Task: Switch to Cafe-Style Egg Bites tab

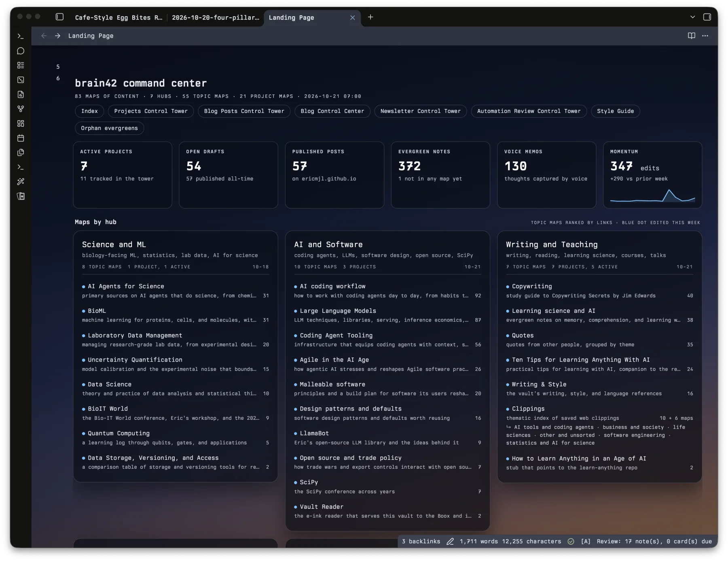Action: [x=119, y=17]
